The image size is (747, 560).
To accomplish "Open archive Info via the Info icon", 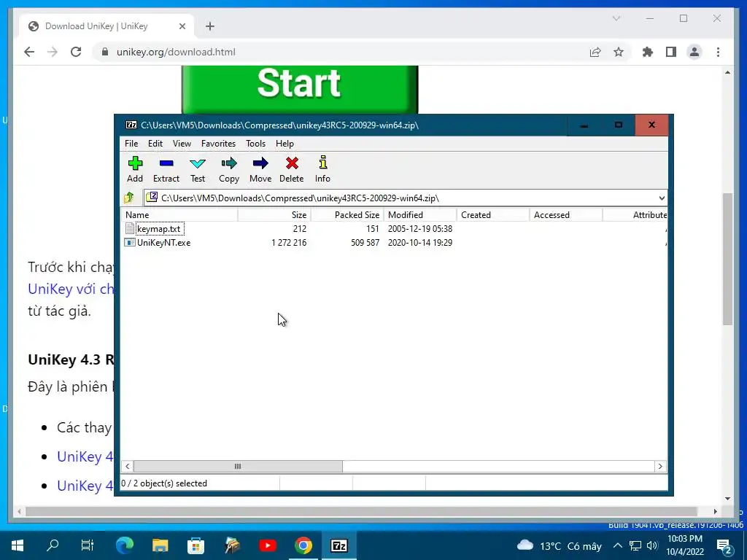I will coord(322,169).
